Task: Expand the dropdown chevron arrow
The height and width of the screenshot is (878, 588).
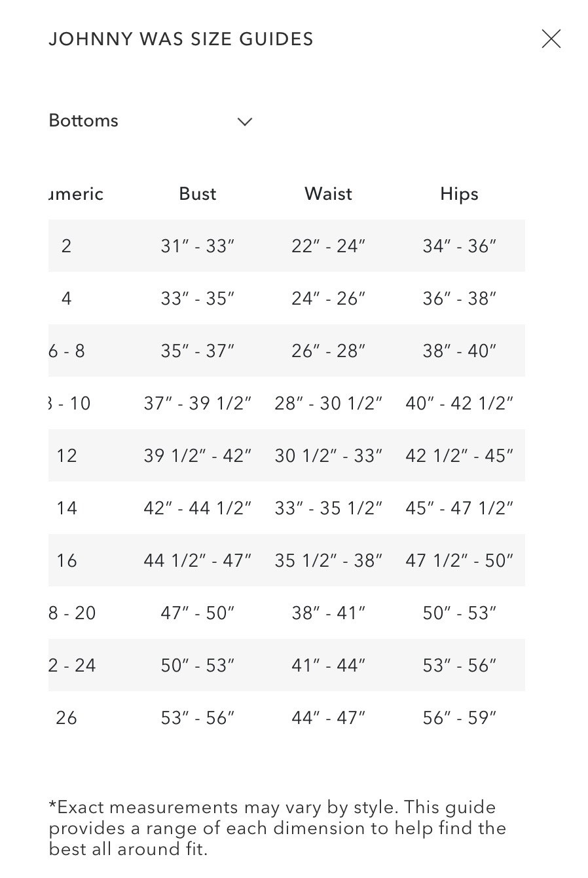Action: tap(245, 121)
